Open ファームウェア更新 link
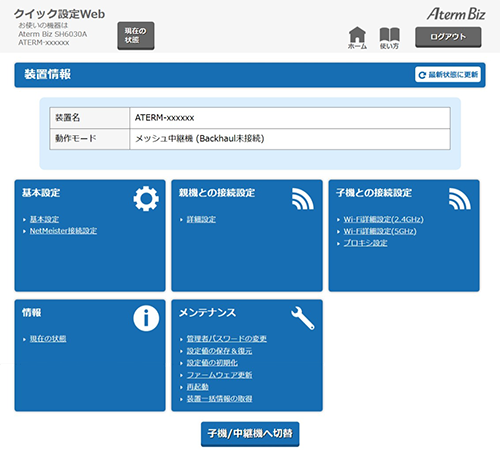Viewport: 500px width, 450px height. (219, 375)
